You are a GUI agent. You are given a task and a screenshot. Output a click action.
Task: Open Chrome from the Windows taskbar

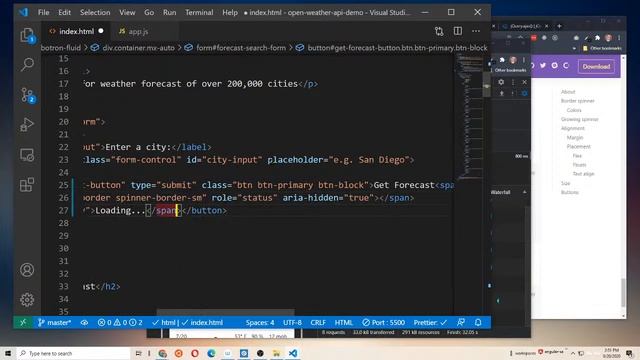pos(162,353)
